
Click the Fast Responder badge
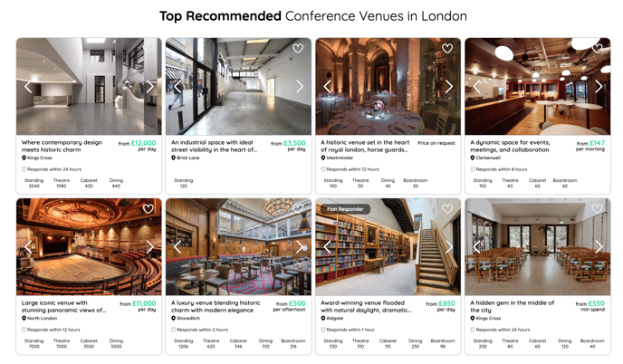[345, 209]
